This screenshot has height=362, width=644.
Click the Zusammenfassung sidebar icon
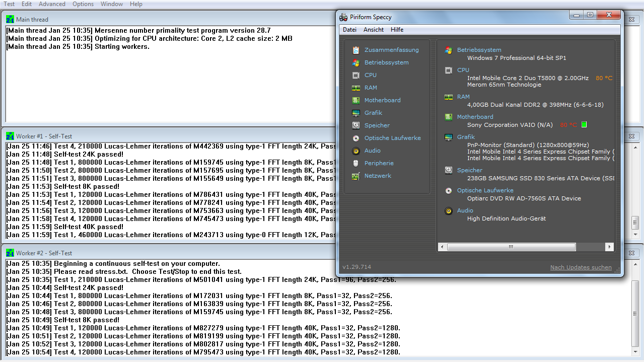click(356, 50)
